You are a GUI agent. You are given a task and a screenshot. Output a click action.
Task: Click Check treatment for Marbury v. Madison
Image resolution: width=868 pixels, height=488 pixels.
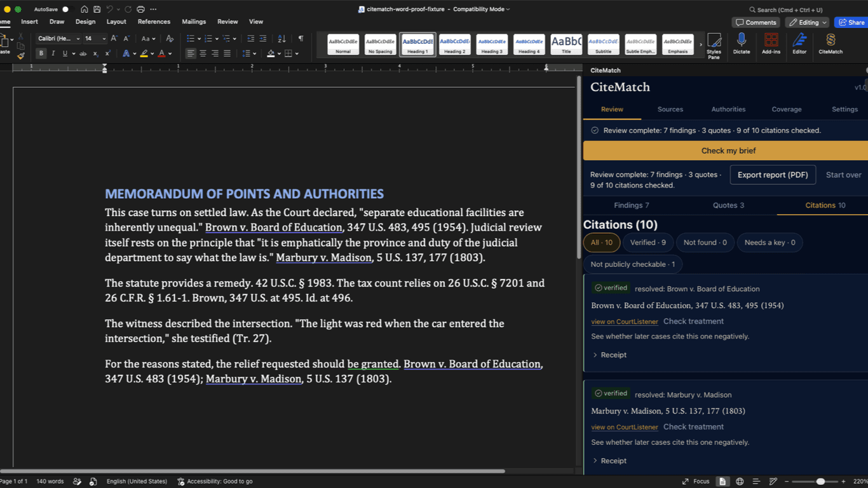click(693, 427)
